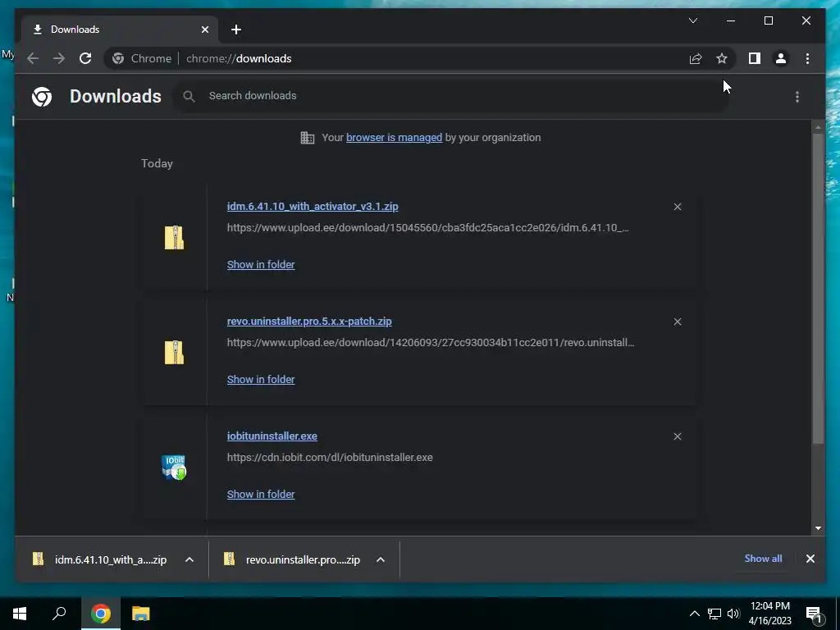The image size is (840, 630).
Task: Click the browser back arrow
Action: pyautogui.click(x=33, y=58)
